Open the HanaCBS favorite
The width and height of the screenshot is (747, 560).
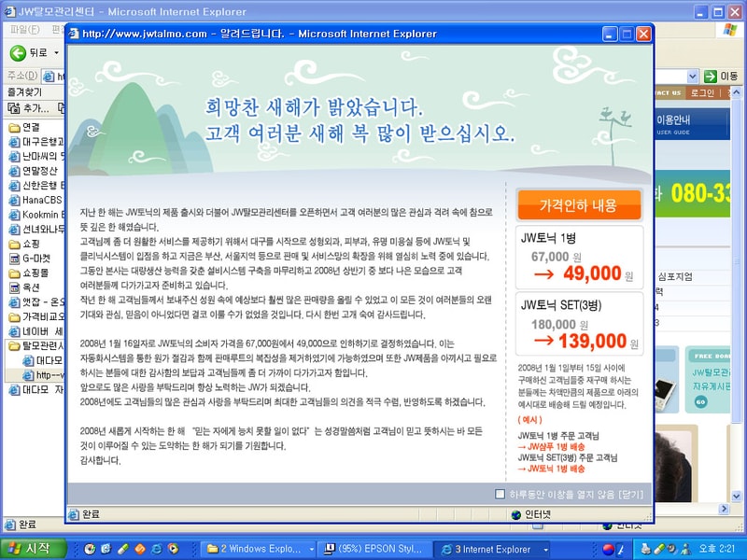pos(36,200)
